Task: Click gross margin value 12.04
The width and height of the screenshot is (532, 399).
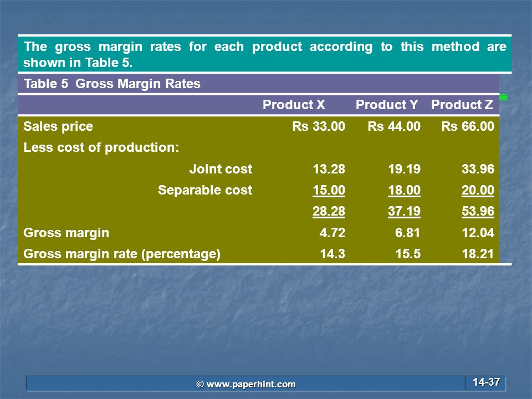Action: 478,233
